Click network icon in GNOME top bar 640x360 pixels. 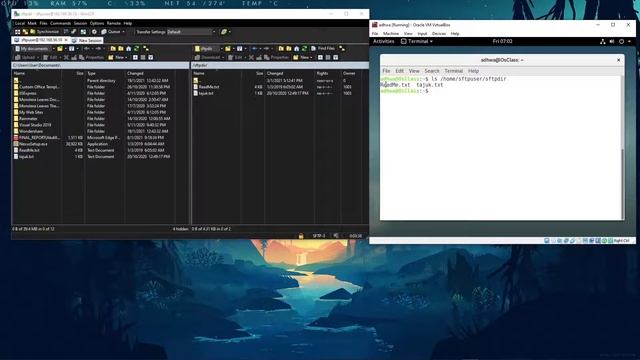[602, 42]
